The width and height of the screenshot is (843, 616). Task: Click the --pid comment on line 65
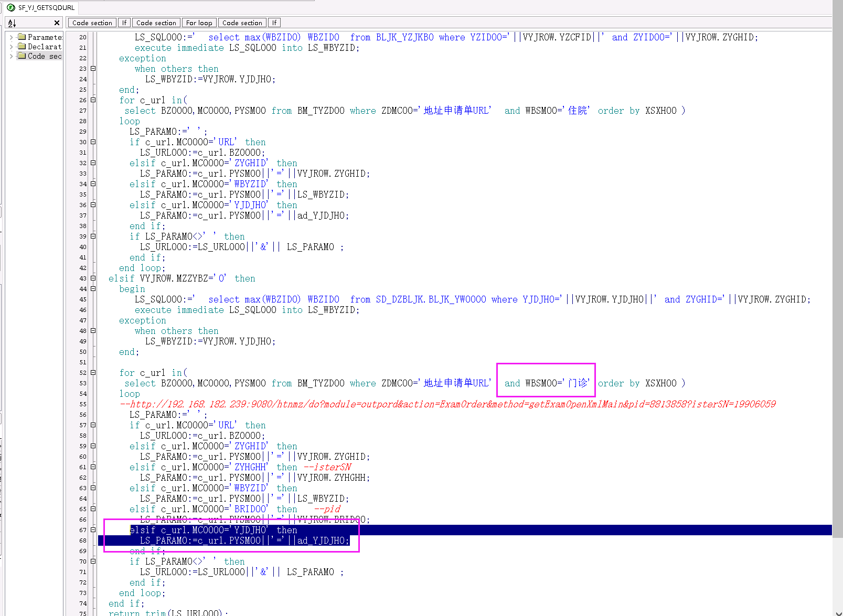click(x=327, y=509)
